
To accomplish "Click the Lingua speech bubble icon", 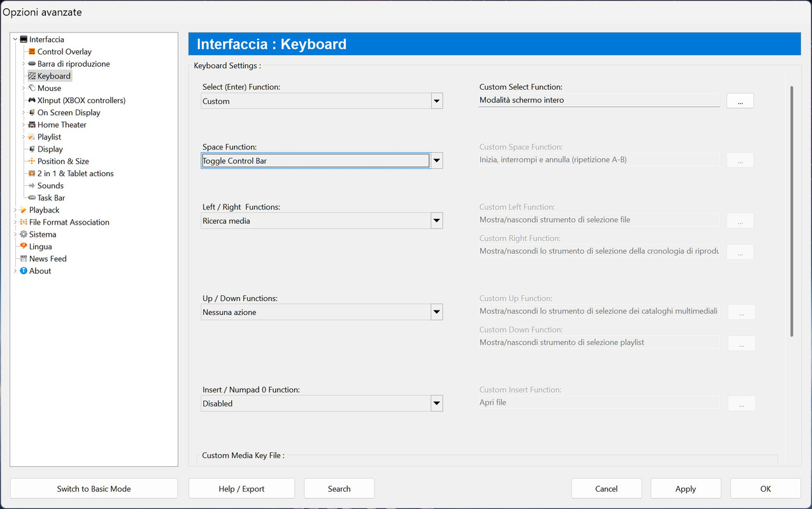I will 24,247.
